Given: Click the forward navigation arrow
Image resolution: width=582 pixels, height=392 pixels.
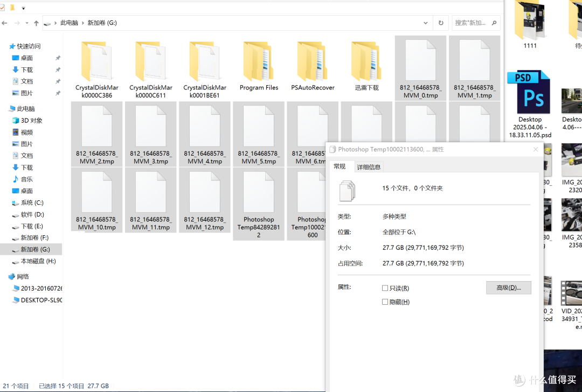Looking at the screenshot, I should tap(17, 23).
